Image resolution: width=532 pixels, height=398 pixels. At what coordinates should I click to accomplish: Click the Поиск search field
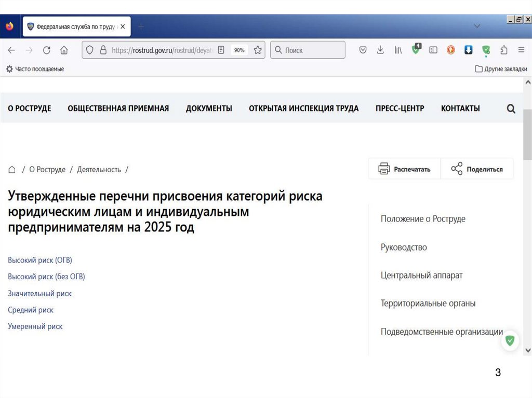308,50
